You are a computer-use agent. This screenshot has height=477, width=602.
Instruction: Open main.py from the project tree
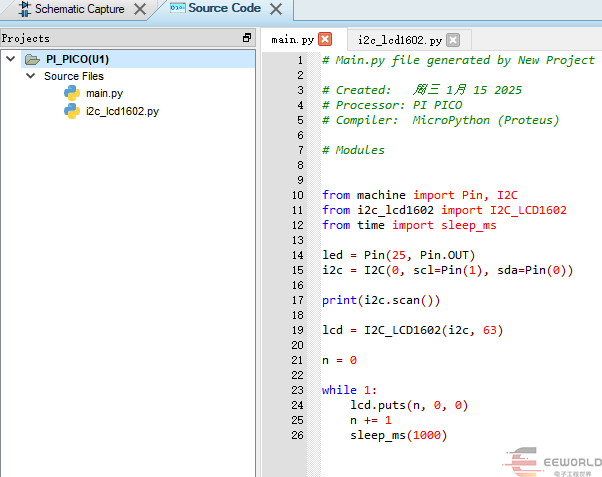(x=104, y=93)
